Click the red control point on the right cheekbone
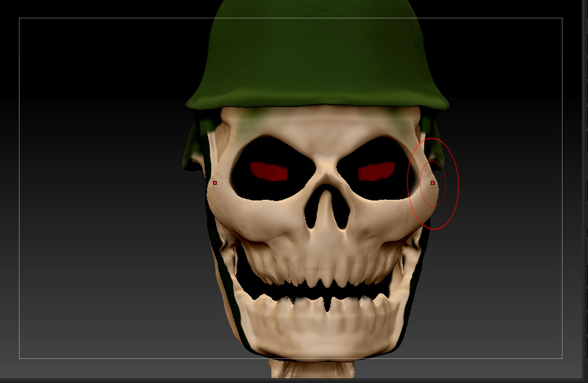 point(432,182)
